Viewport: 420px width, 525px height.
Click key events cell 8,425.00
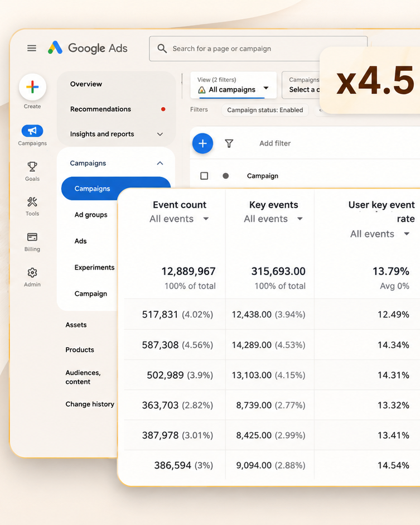[x=254, y=435]
